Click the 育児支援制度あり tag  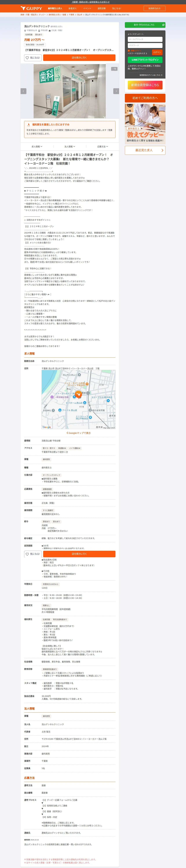tap(60, 620)
